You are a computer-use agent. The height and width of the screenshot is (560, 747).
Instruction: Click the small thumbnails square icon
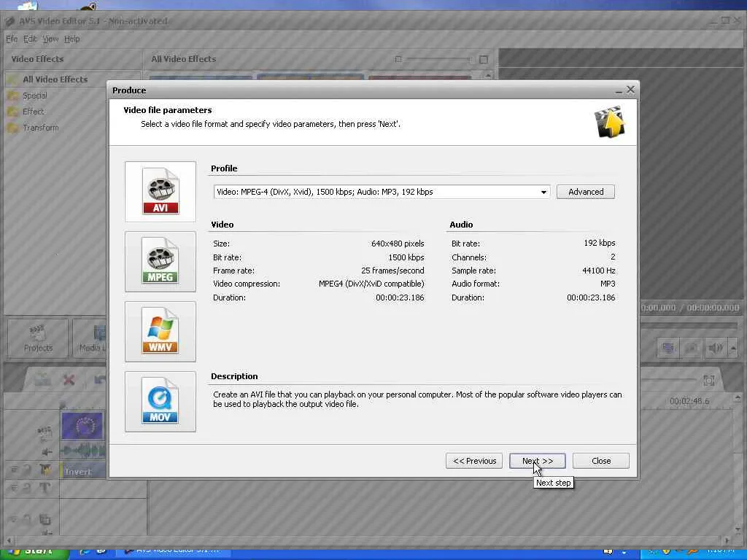398,59
